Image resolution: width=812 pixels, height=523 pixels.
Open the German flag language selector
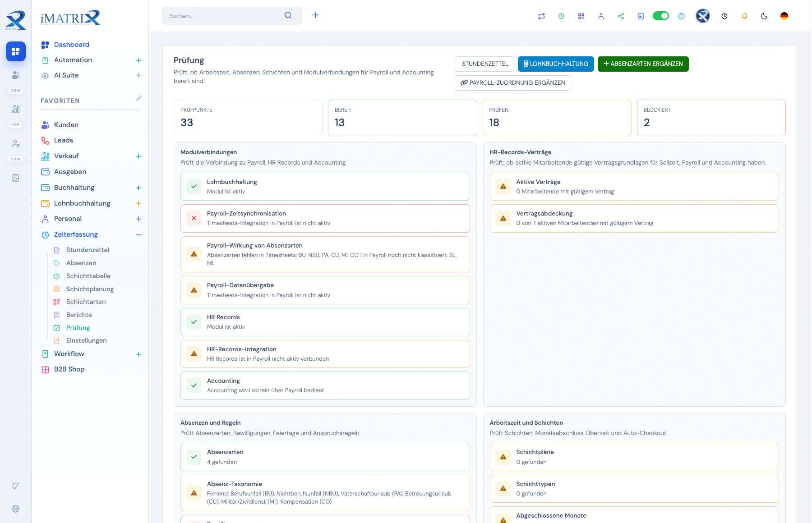(784, 16)
